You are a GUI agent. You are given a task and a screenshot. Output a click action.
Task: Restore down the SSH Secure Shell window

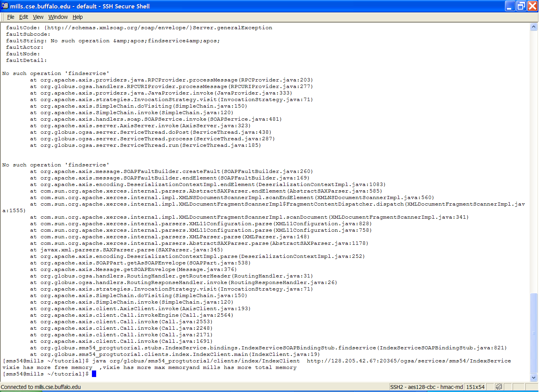click(521, 6)
